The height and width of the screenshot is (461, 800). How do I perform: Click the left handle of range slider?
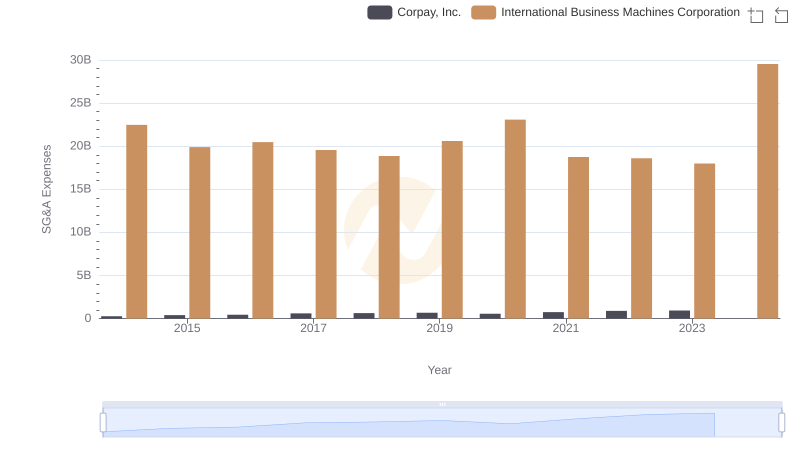[103, 423]
